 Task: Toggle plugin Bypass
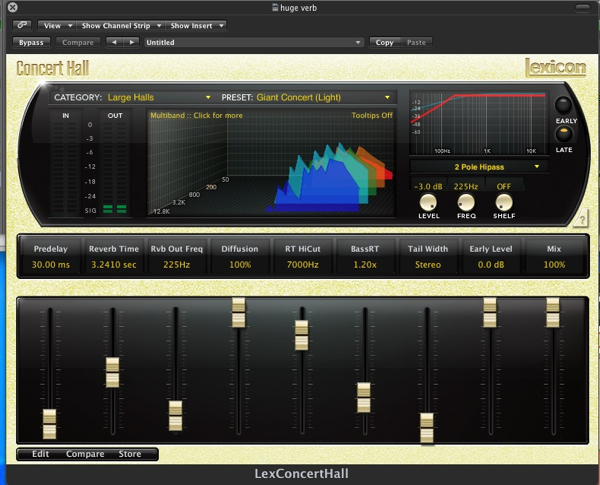point(31,42)
